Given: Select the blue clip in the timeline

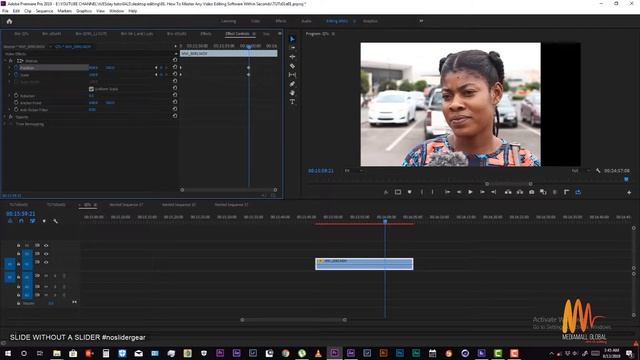Looking at the screenshot, I should 364,264.
